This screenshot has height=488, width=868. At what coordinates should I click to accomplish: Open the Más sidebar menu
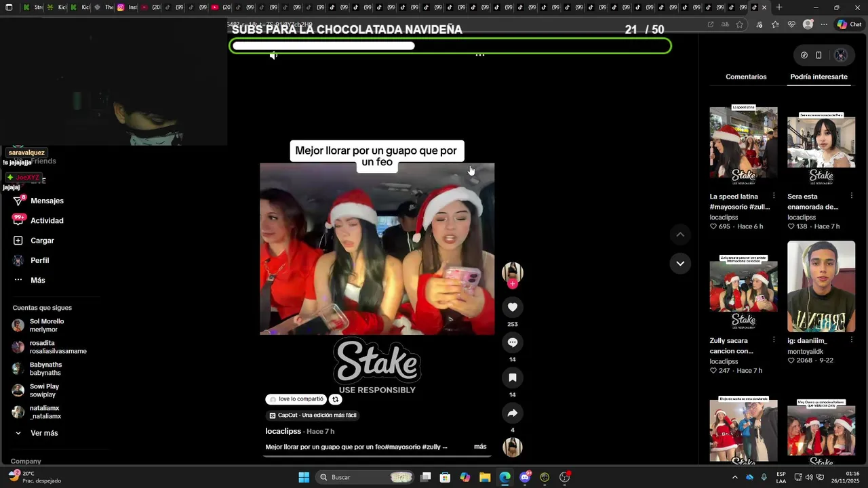point(29,280)
